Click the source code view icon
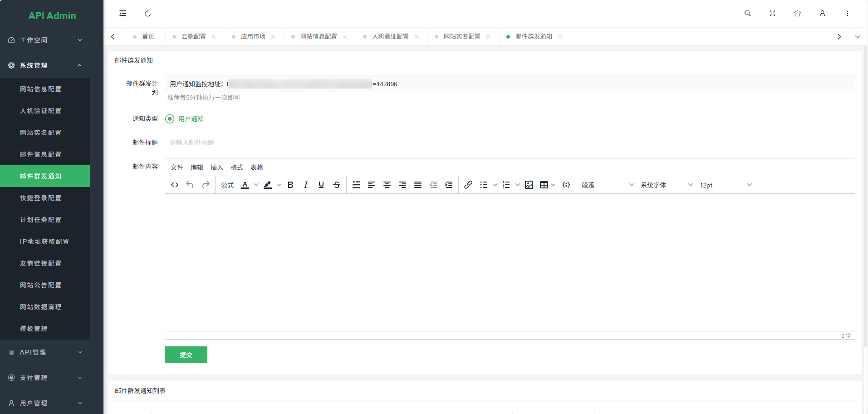Viewport: 868px width, 414px height. (175, 185)
